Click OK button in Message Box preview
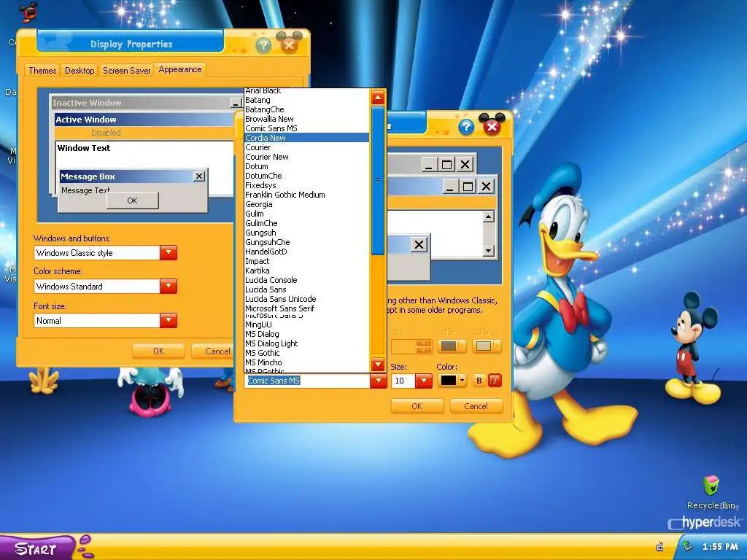The height and width of the screenshot is (560, 747). point(133,201)
